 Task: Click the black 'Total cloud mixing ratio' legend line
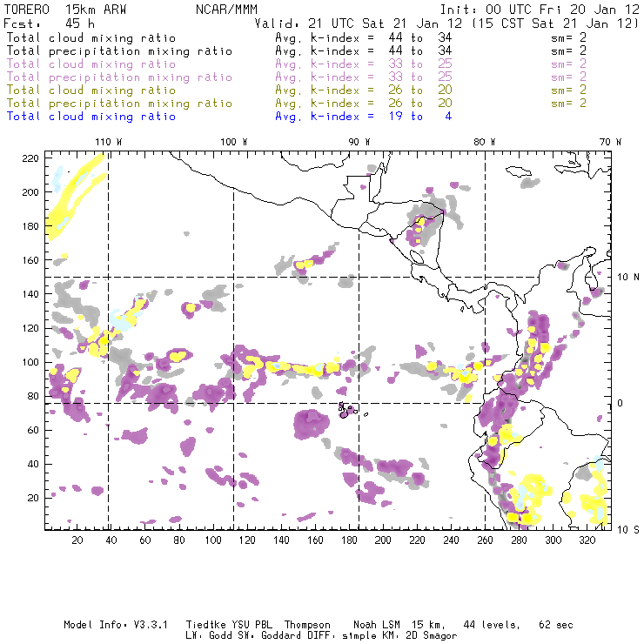pyautogui.click(x=91, y=37)
